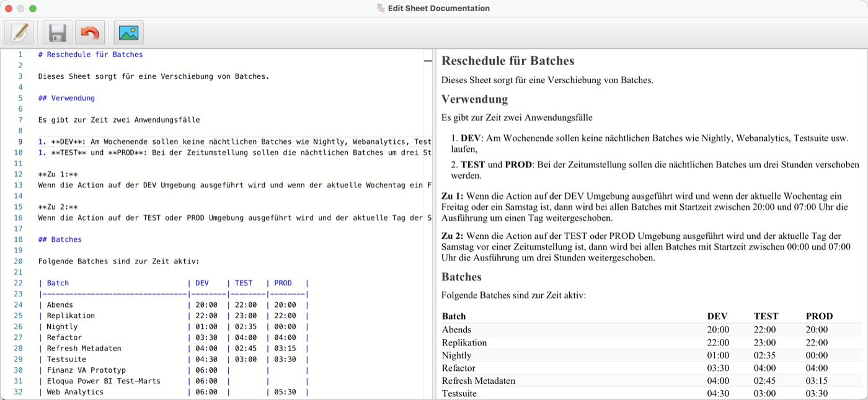Revert changes with the red undo arrow
Screen dimensions: 868x400
coord(90,33)
